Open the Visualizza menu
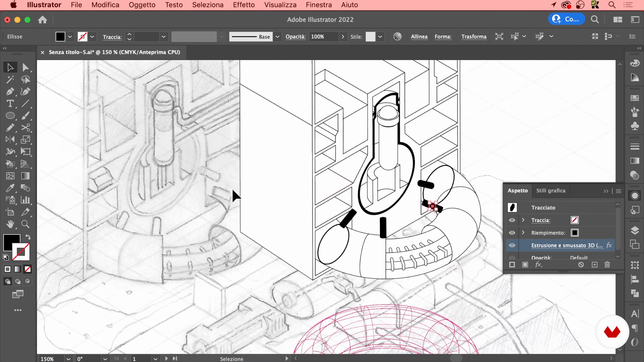The image size is (644, 362). [280, 5]
